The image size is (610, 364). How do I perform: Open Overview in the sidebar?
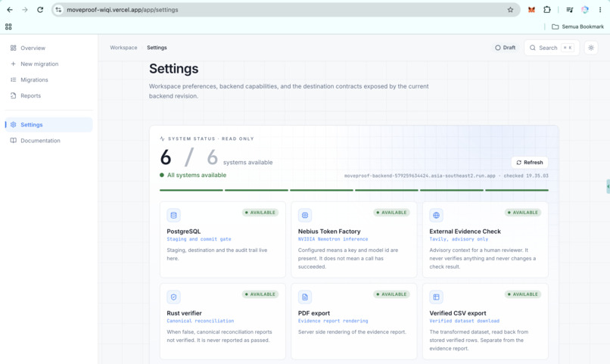click(x=49, y=48)
